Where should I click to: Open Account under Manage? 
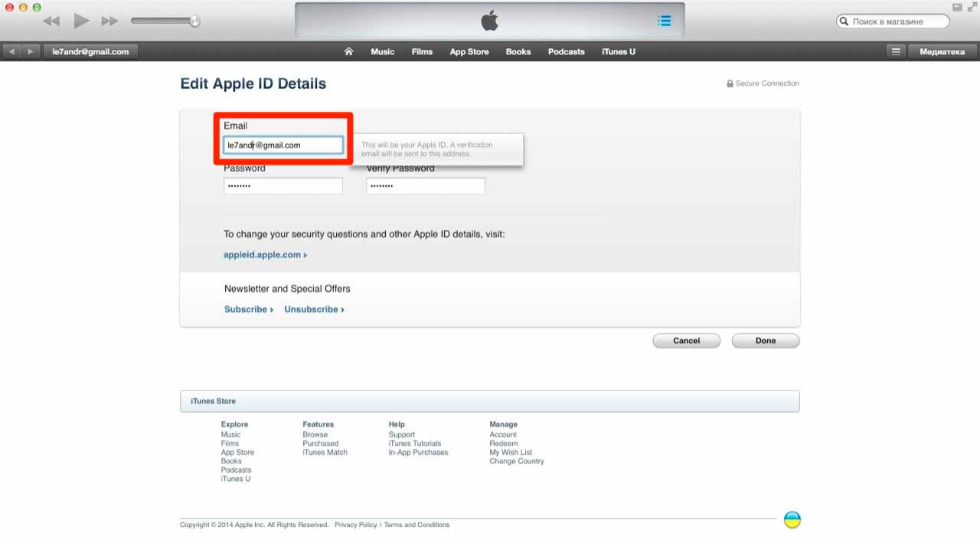click(x=503, y=434)
